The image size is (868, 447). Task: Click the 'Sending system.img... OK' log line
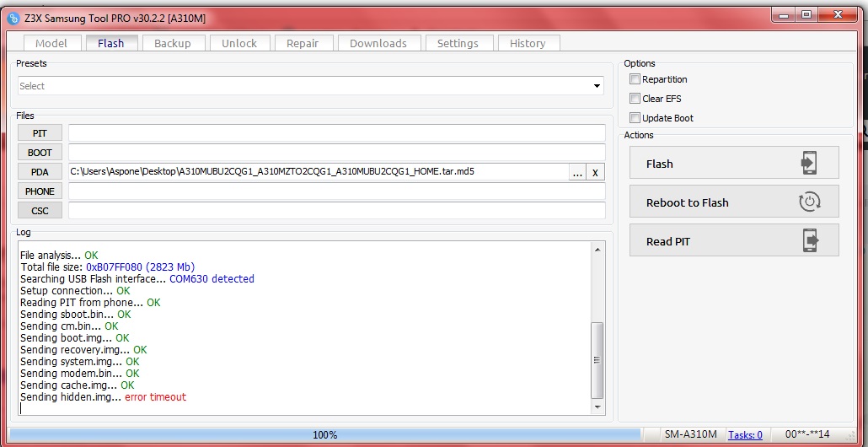pyautogui.click(x=80, y=361)
